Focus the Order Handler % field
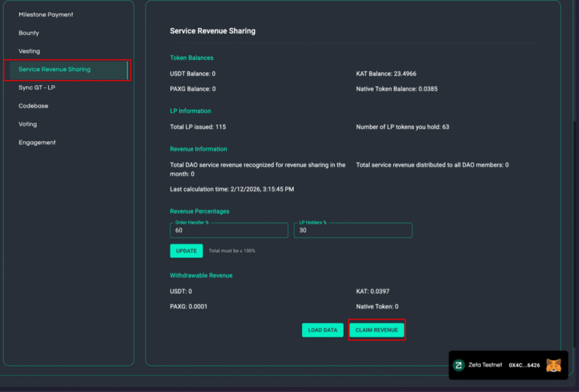Viewport: 579px width, 392px height. coord(228,230)
